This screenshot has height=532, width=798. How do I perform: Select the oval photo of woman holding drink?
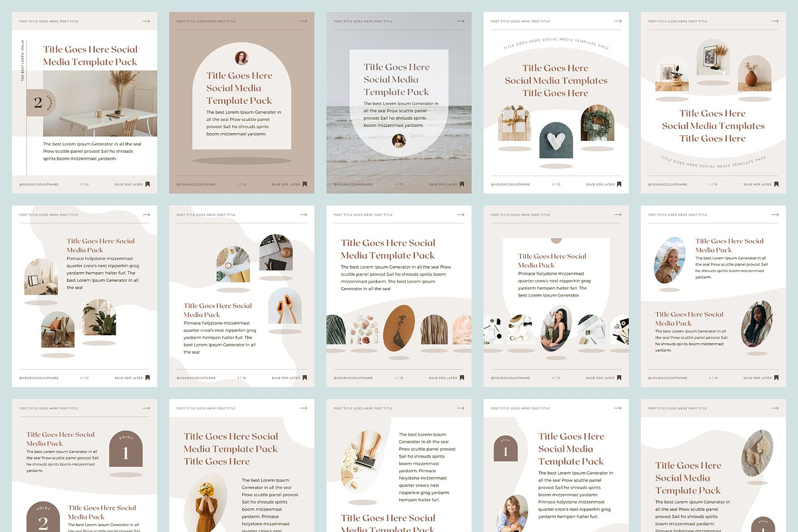[x=556, y=328]
